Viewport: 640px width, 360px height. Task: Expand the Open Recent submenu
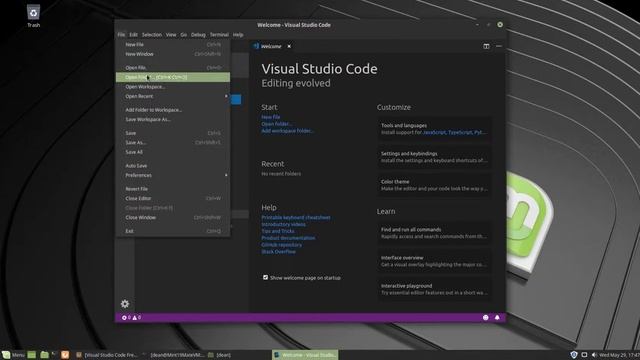pos(173,96)
